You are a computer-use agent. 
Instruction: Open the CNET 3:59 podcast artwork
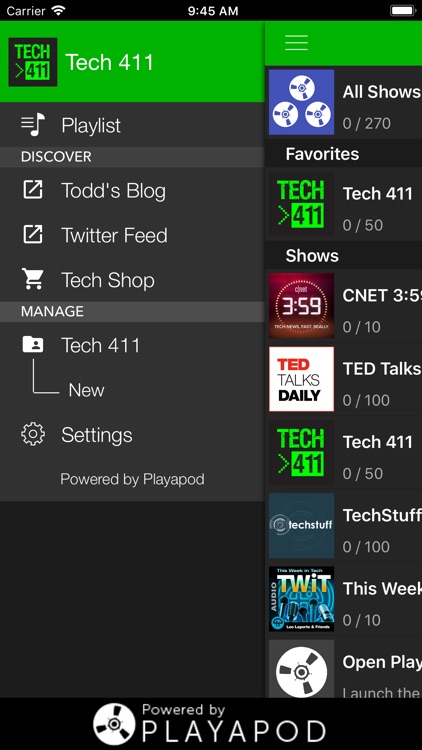[301, 306]
